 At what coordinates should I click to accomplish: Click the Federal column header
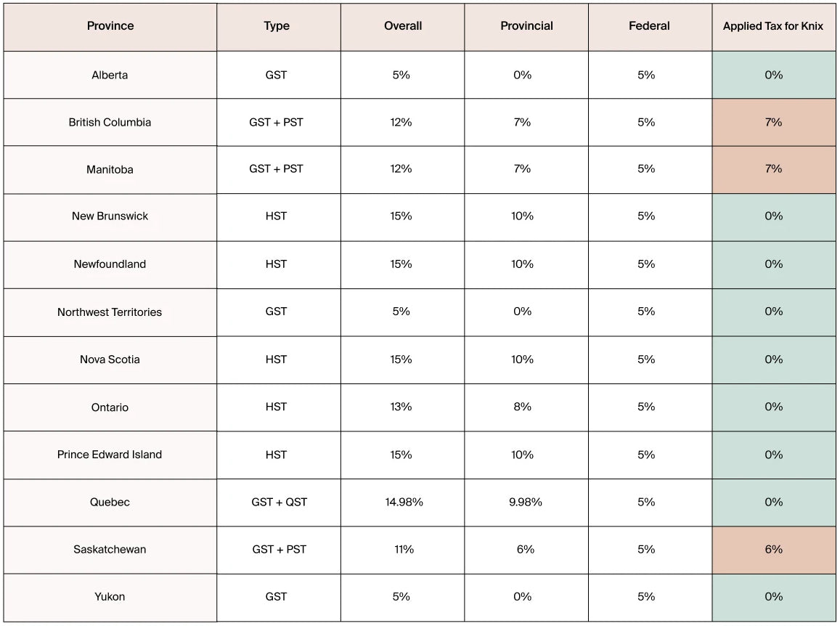650,26
